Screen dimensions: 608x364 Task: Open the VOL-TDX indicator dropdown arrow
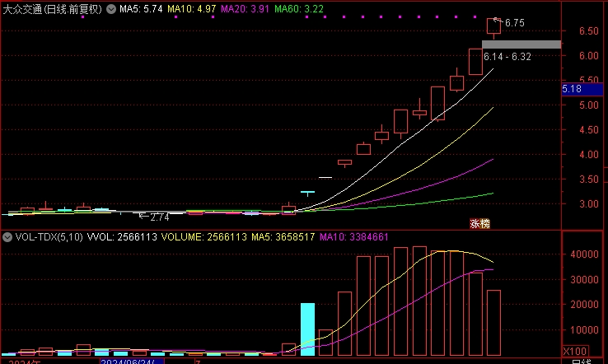(x=7, y=237)
